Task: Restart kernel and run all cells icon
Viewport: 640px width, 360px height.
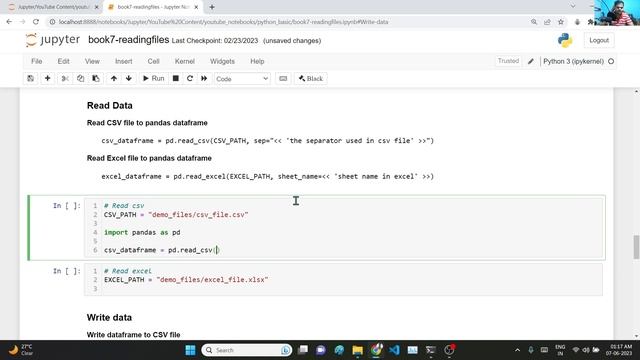Action: 204,78
